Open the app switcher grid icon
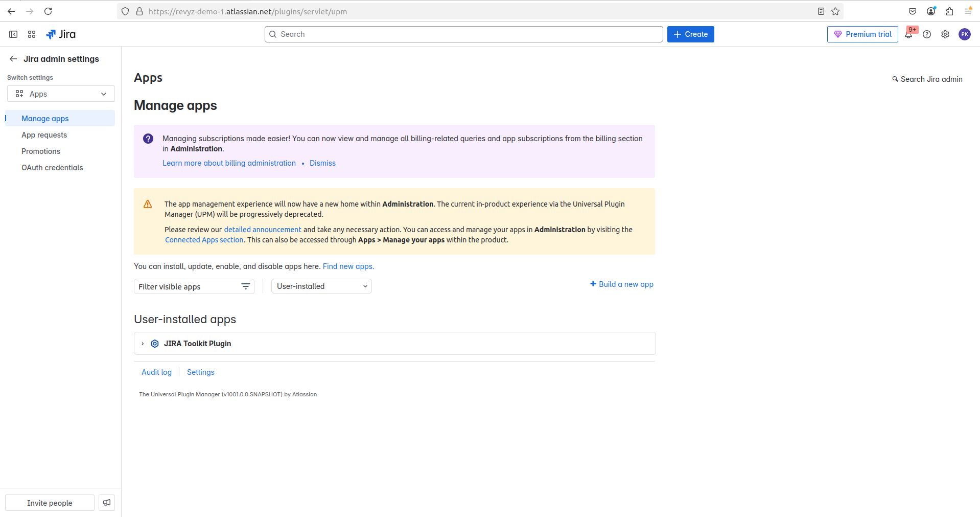 pyautogui.click(x=32, y=34)
